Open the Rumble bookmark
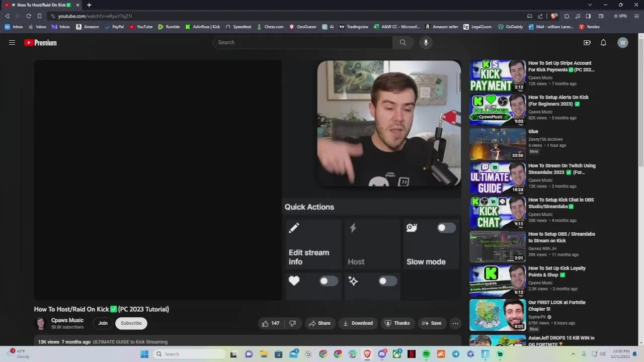 [x=169, y=27]
